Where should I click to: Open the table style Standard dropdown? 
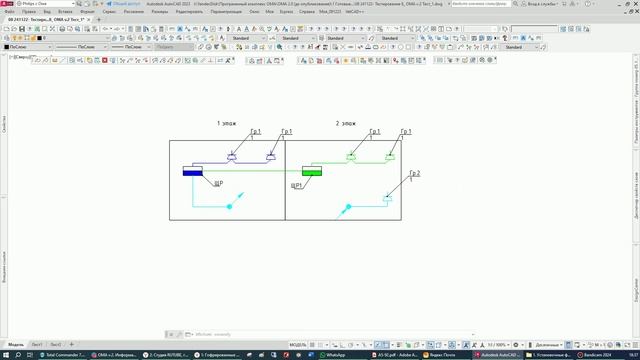tap(362, 38)
